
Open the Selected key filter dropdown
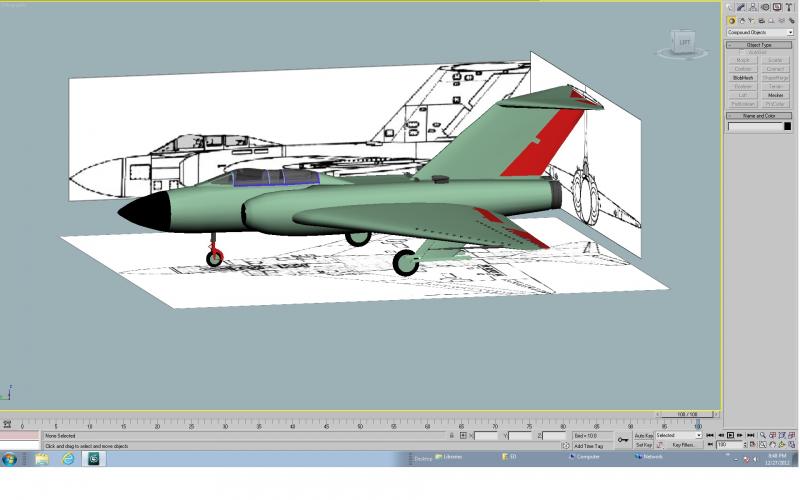pyautogui.click(x=679, y=436)
